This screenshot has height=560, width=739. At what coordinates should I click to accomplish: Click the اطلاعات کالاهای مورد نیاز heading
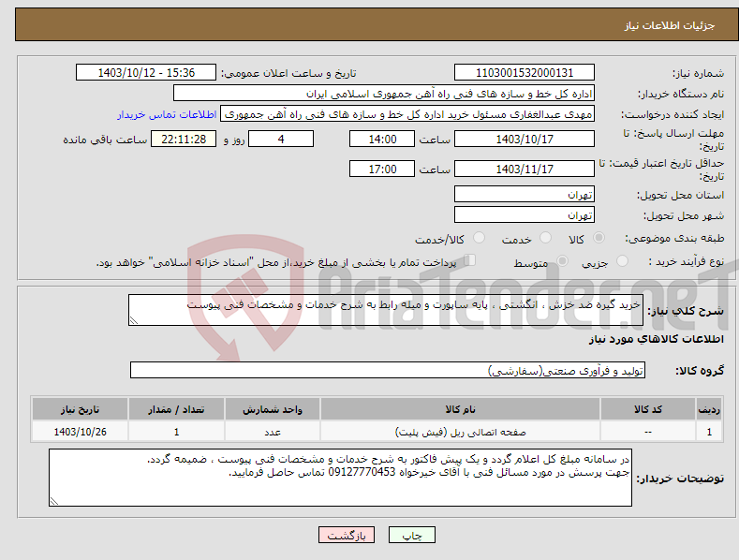656,339
